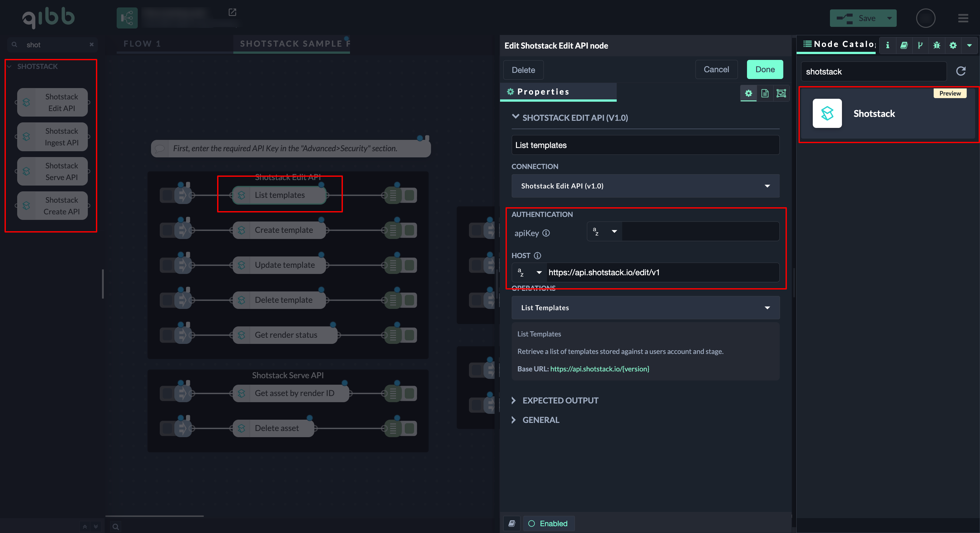This screenshot has height=533, width=980.
Task: Refresh the node catalog search results
Action: (961, 71)
